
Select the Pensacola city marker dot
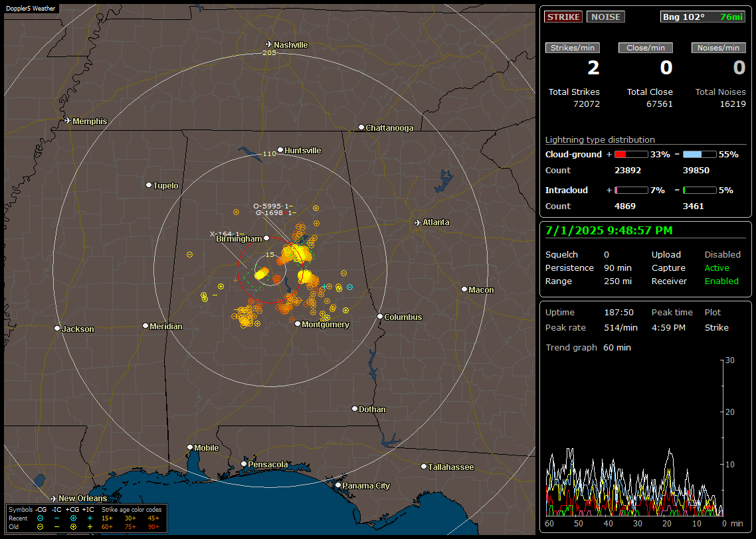click(x=244, y=464)
